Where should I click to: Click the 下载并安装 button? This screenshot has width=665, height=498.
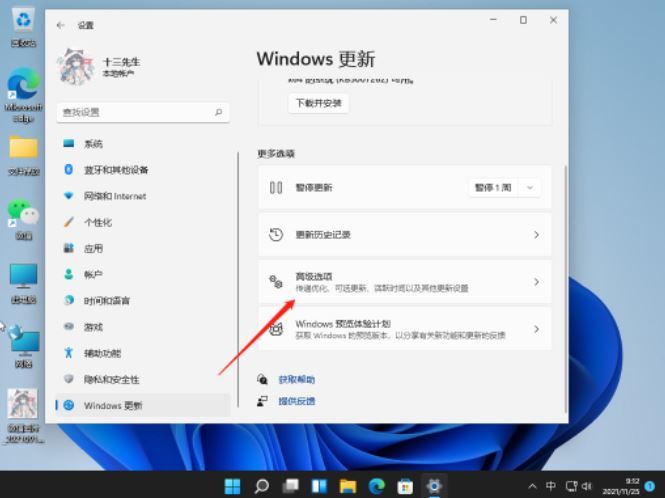pyautogui.click(x=318, y=103)
